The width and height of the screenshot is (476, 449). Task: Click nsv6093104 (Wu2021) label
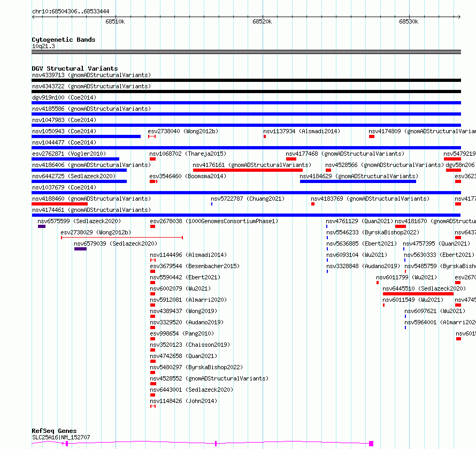point(357,255)
